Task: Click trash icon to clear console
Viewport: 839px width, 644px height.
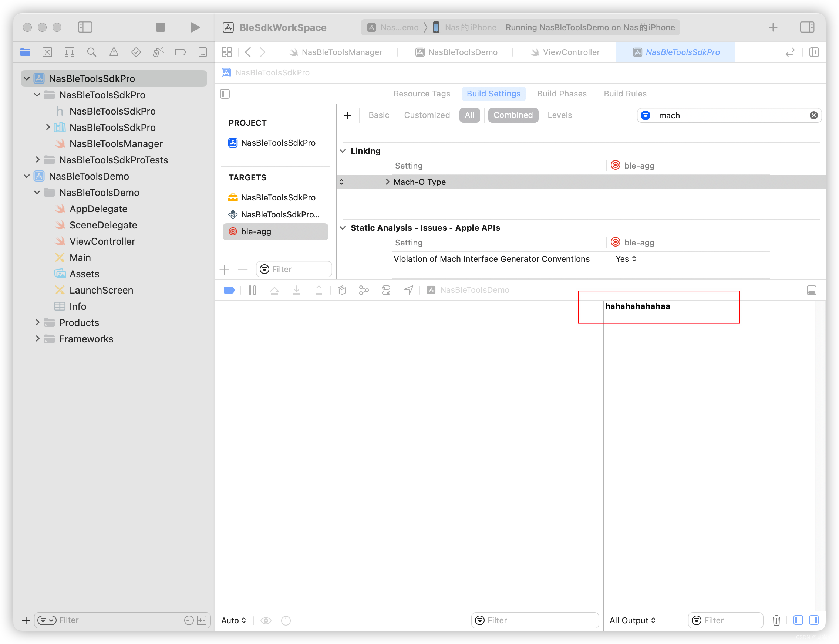Action: pyautogui.click(x=776, y=620)
